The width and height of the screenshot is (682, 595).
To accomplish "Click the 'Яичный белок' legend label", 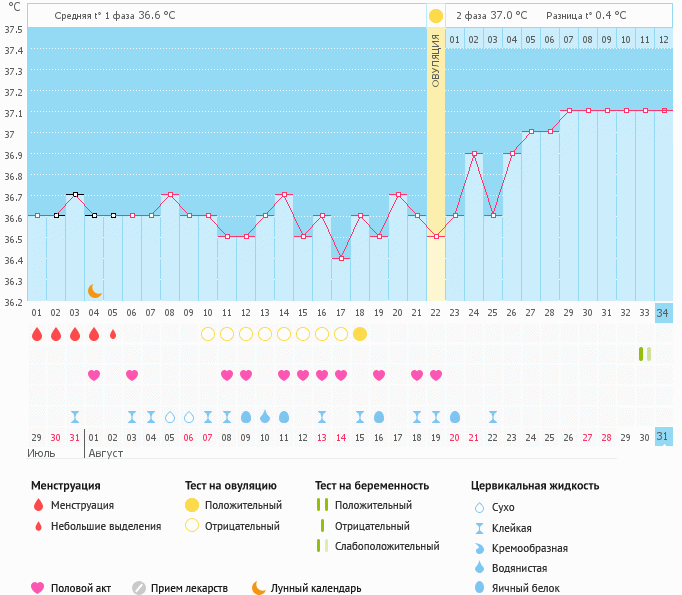I will (x=532, y=588).
